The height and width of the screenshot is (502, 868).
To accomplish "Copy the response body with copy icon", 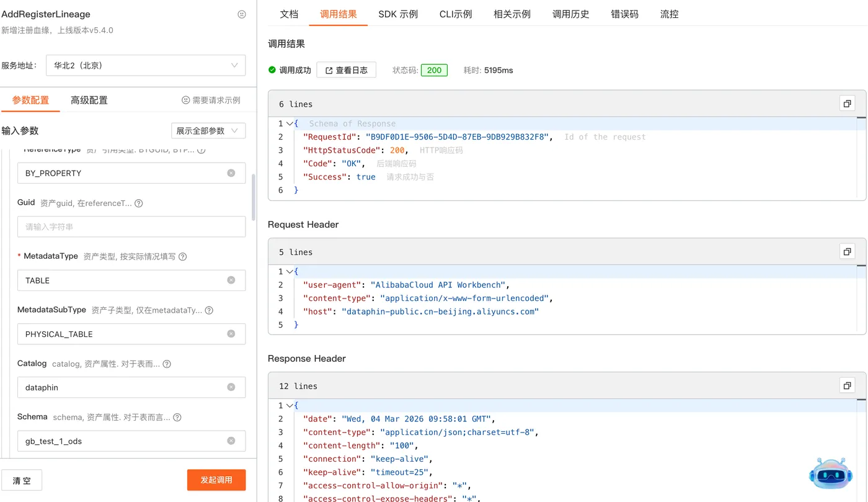I will point(847,104).
